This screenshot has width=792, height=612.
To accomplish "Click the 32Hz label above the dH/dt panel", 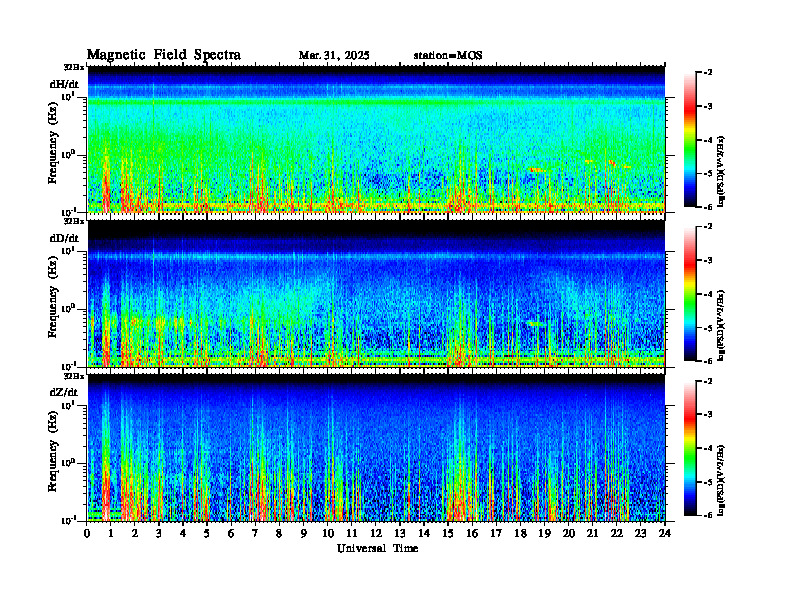I will 73,67.
